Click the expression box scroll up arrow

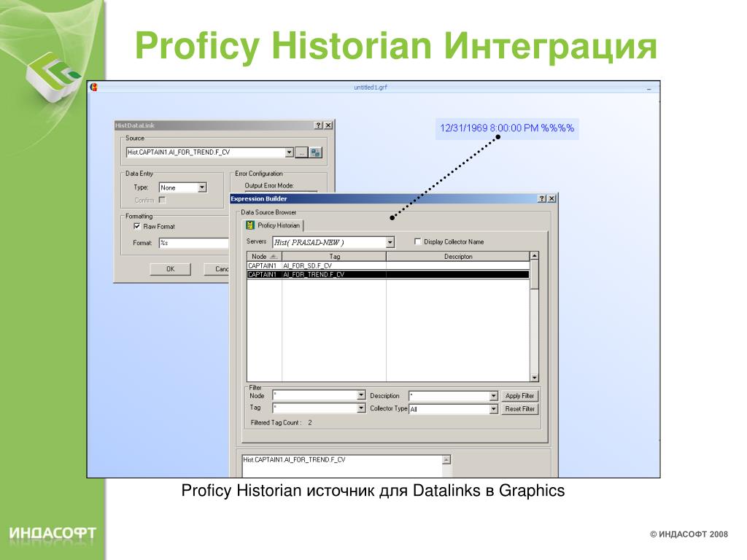(446, 460)
